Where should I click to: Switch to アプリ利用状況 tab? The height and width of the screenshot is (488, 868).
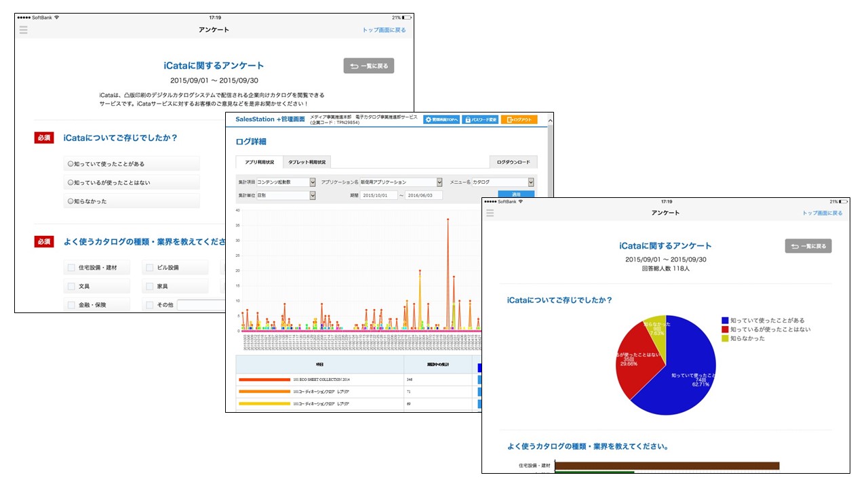tap(259, 162)
